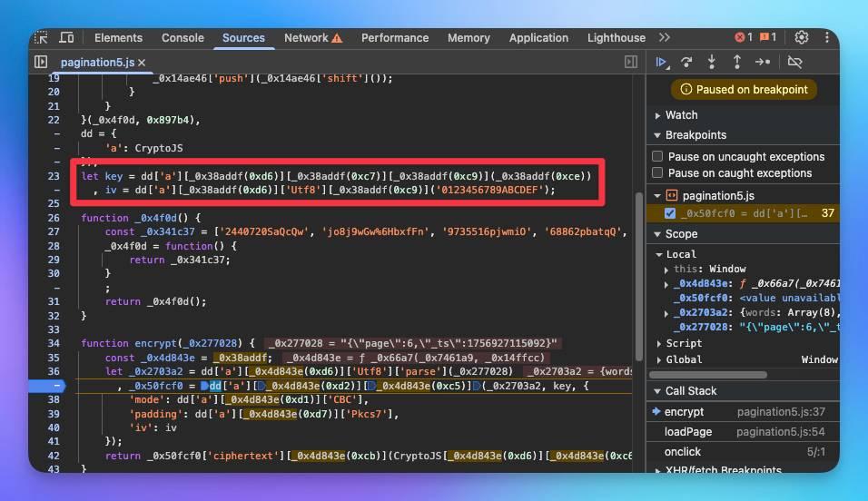This screenshot has width=868, height=501.
Task: Collapse the Scope section
Action: tap(657, 234)
